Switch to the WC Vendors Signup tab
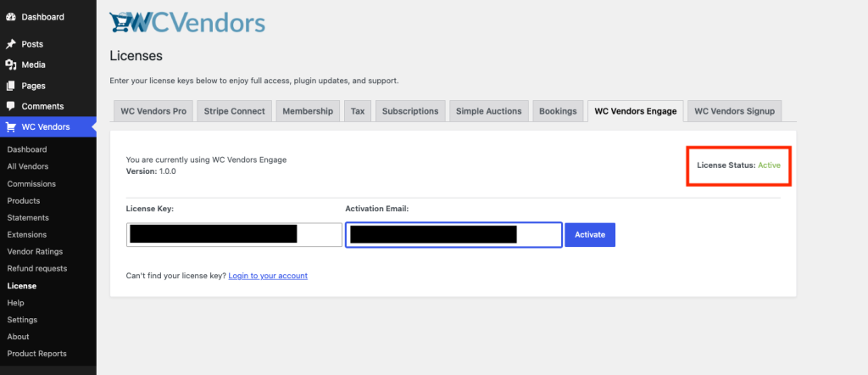The height and width of the screenshot is (375, 868). click(x=735, y=111)
